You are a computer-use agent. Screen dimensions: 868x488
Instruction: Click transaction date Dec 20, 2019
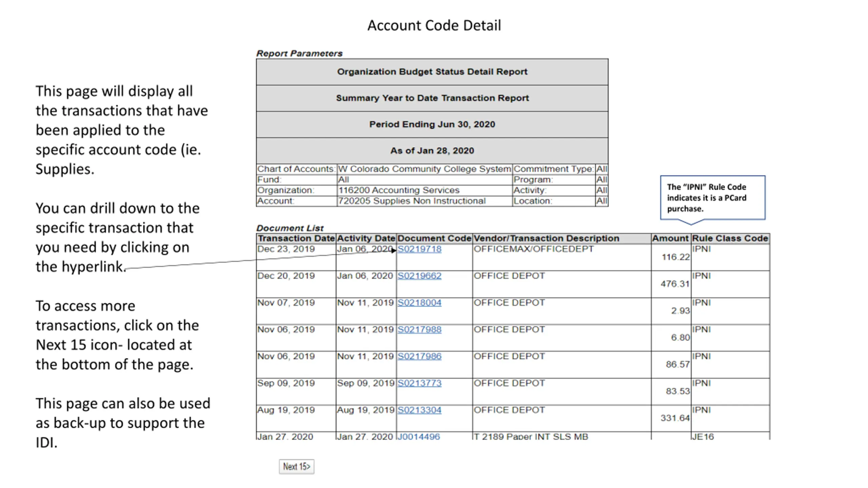(286, 276)
